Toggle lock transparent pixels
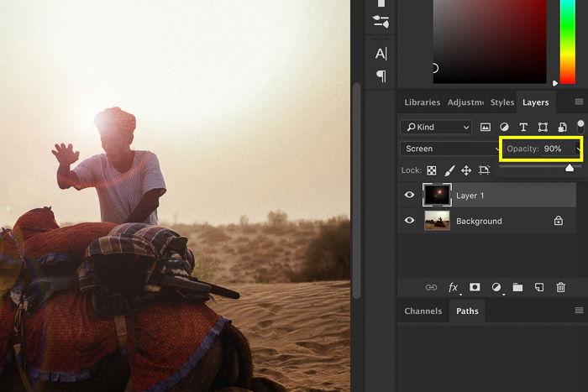The height and width of the screenshot is (392, 588). (432, 170)
